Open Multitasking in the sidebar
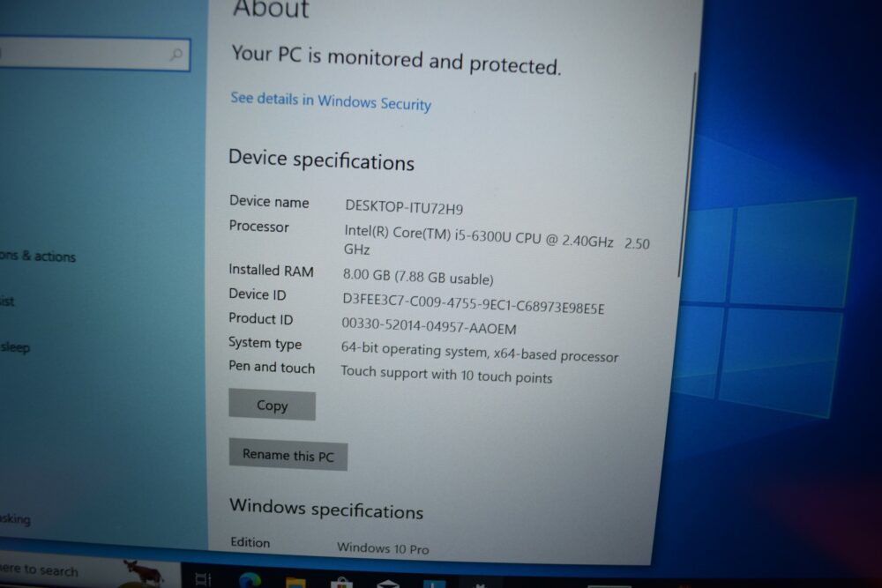The image size is (882, 588). click(15, 519)
